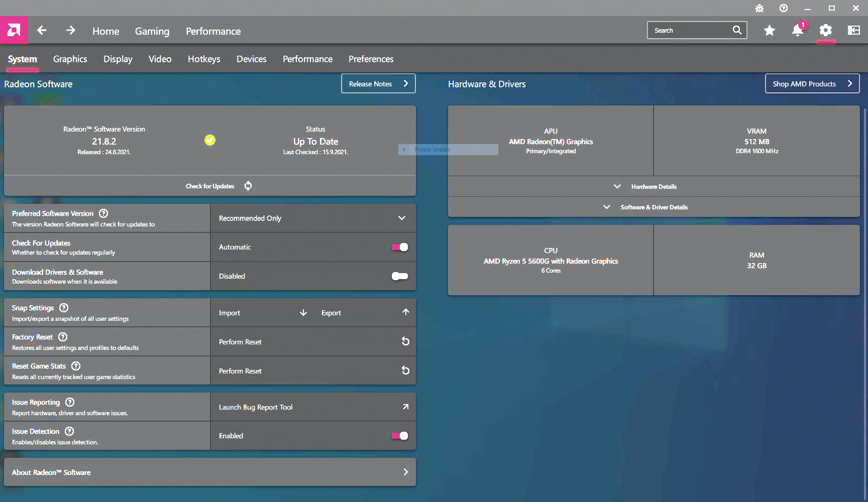Open help for Preferred Software Version
Image resolution: width=868 pixels, height=502 pixels.
(103, 213)
